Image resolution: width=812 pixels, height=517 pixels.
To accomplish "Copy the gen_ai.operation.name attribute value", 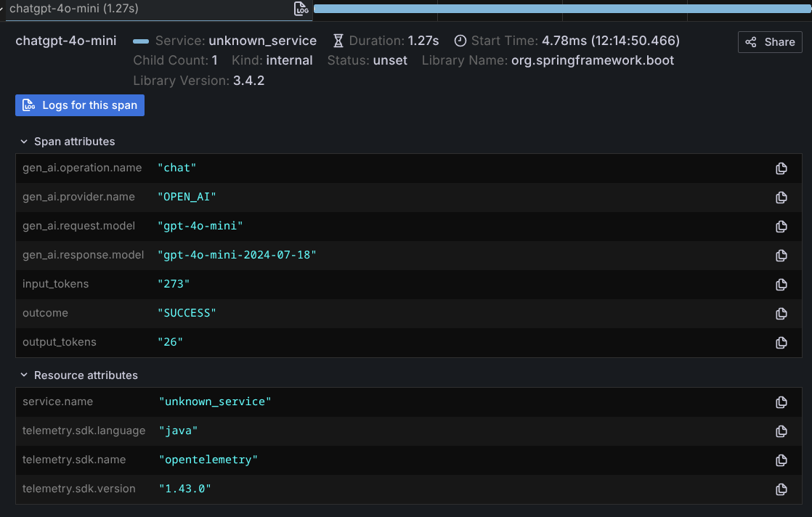I will click(x=781, y=168).
